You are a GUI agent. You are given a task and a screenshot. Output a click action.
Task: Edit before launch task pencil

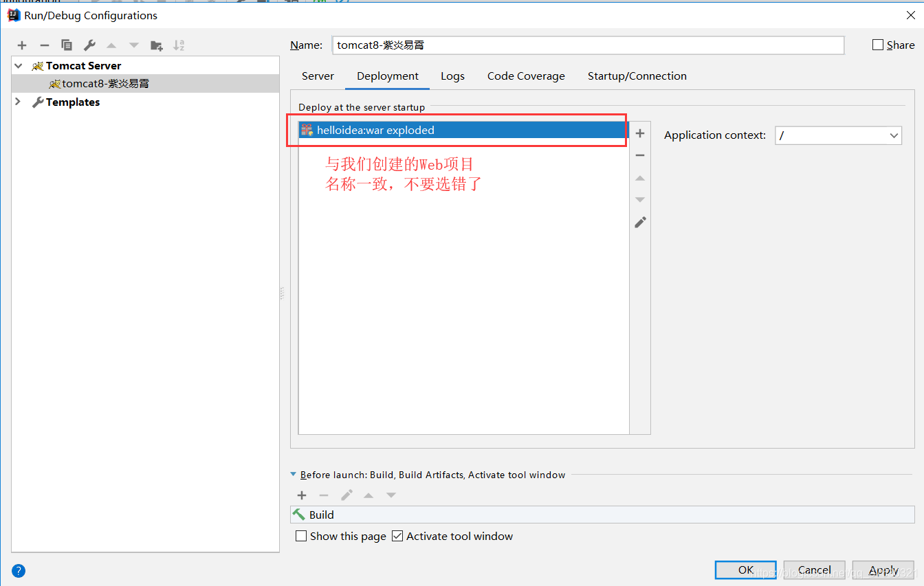coord(346,495)
